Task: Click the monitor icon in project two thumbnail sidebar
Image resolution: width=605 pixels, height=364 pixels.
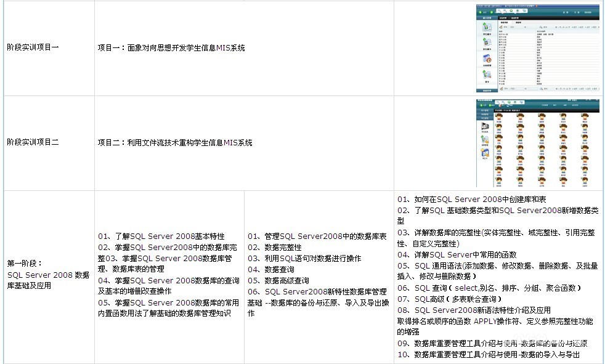Action: [x=485, y=125]
